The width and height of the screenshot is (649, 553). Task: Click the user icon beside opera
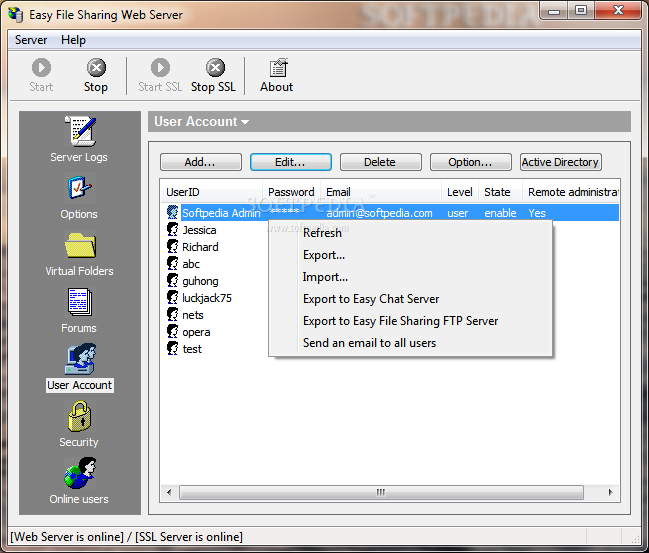173,331
